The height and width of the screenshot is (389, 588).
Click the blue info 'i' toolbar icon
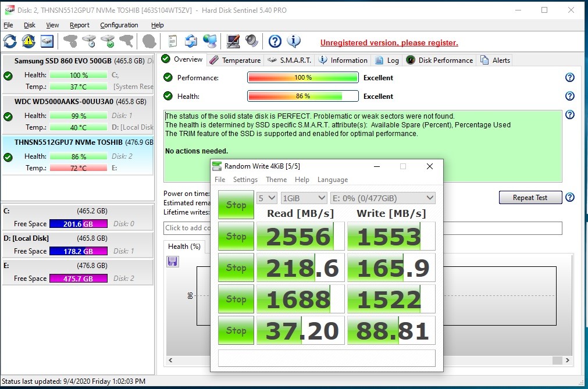pos(294,41)
